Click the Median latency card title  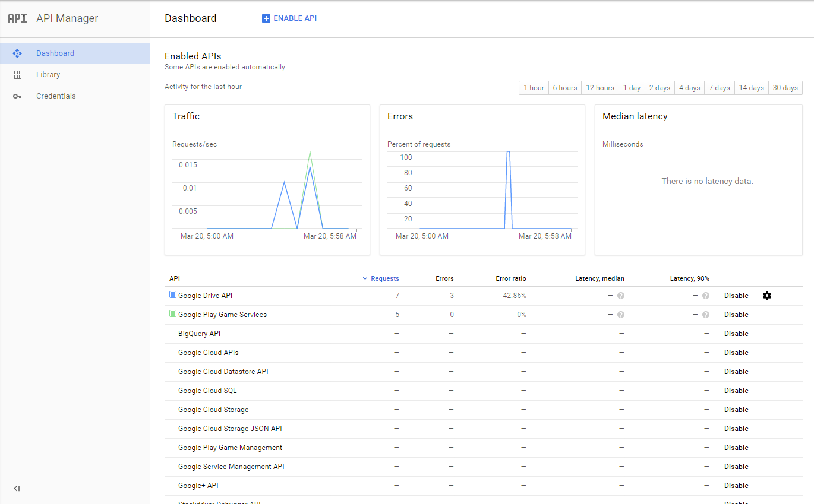click(x=635, y=116)
